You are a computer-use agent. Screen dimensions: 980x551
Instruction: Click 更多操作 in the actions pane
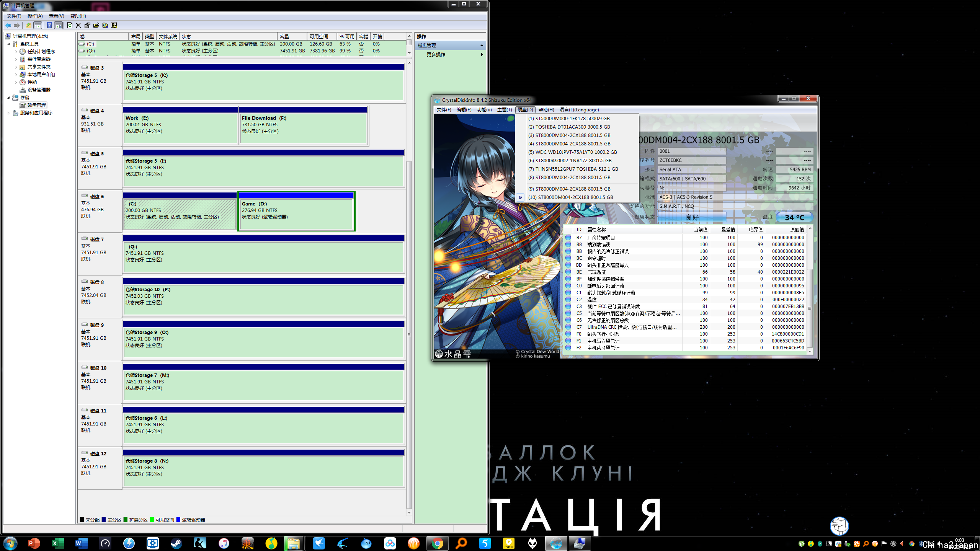[x=436, y=55]
